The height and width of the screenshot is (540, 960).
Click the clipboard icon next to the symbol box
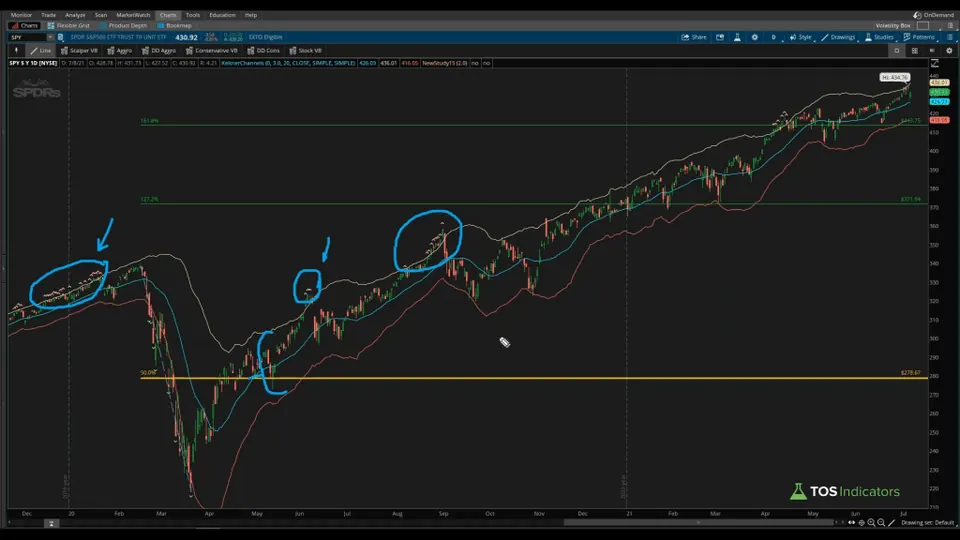60,37
